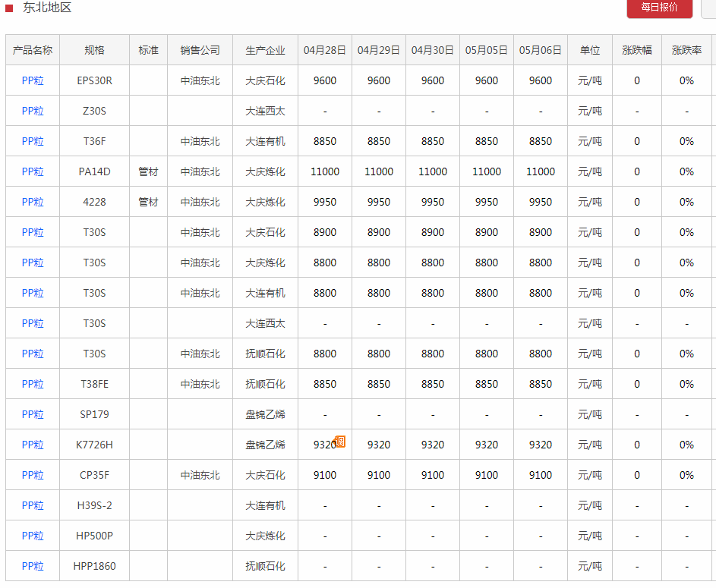Open PP粒 link in EPS30R row

click(x=33, y=80)
